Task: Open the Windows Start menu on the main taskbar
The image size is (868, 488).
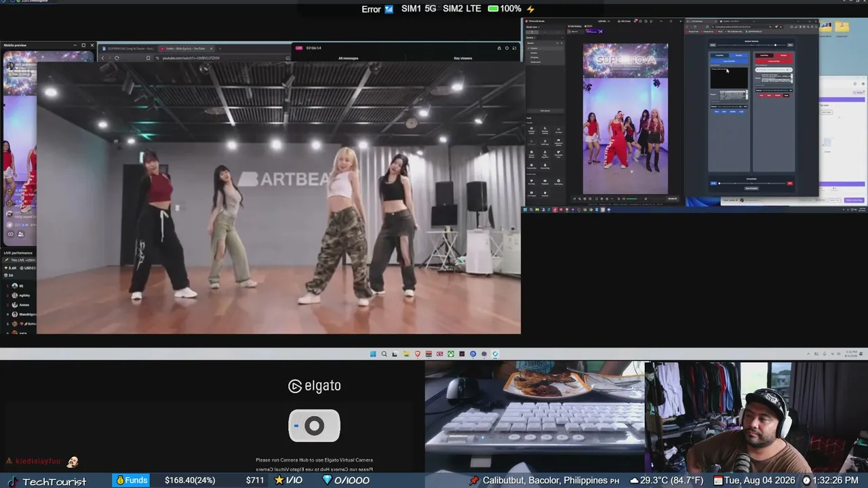Action: pyautogui.click(x=373, y=354)
